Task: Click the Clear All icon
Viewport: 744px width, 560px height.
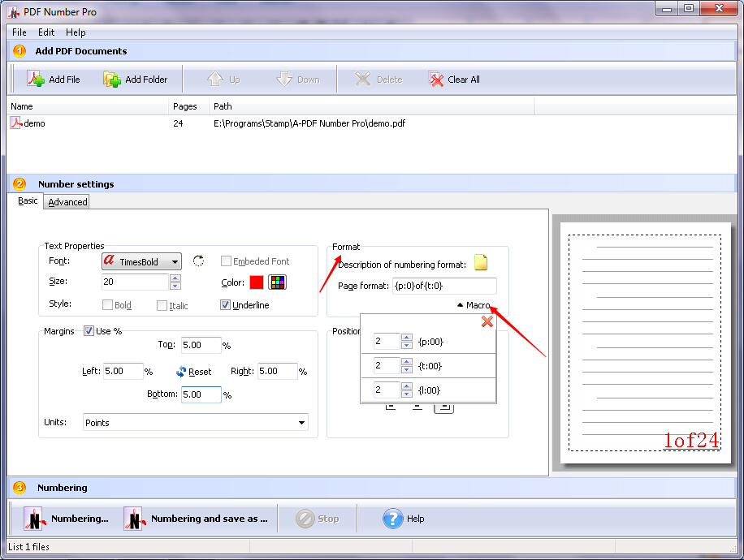Action: click(x=435, y=80)
